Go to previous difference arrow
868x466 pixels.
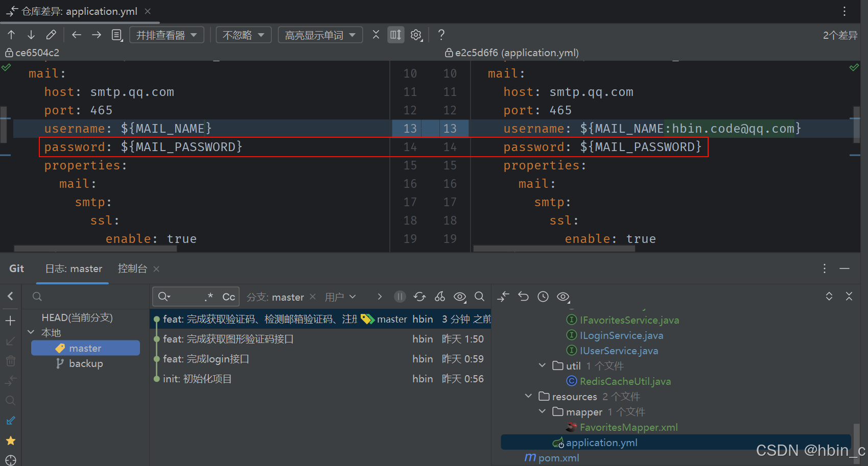pyautogui.click(x=11, y=35)
